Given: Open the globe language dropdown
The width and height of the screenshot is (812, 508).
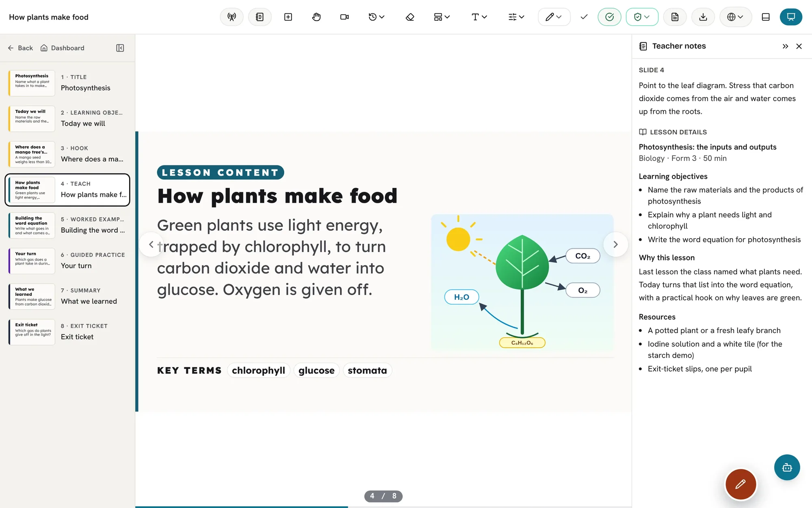Looking at the screenshot, I should click(735, 17).
